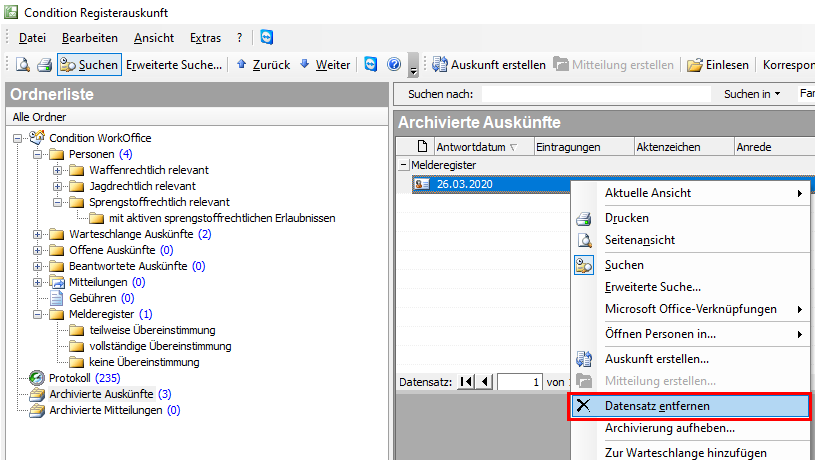Toggle the Suchen toolbar button

click(x=89, y=65)
